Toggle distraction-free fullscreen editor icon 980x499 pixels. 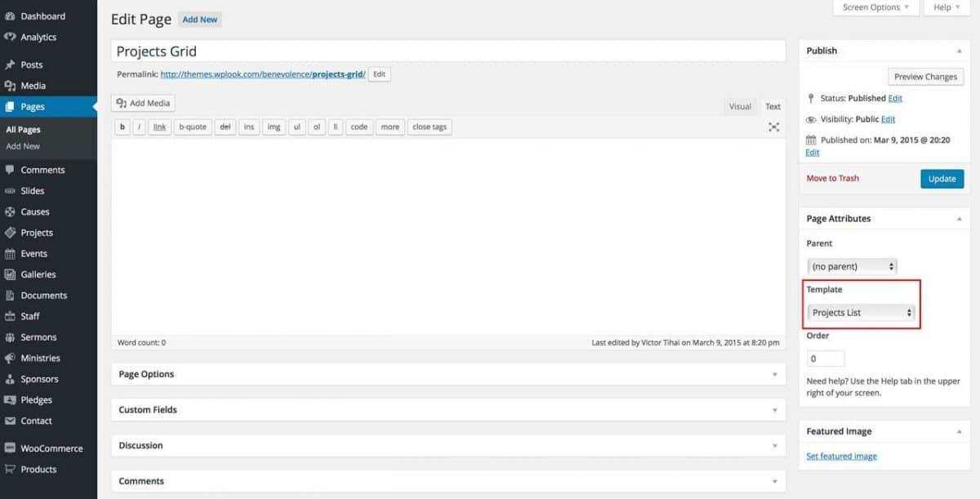[x=774, y=127]
